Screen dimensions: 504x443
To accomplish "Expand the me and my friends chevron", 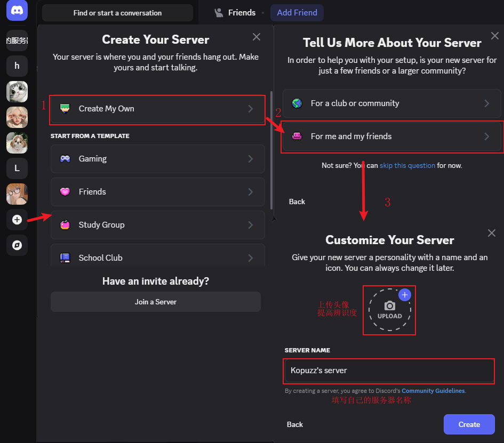I will pos(487,136).
